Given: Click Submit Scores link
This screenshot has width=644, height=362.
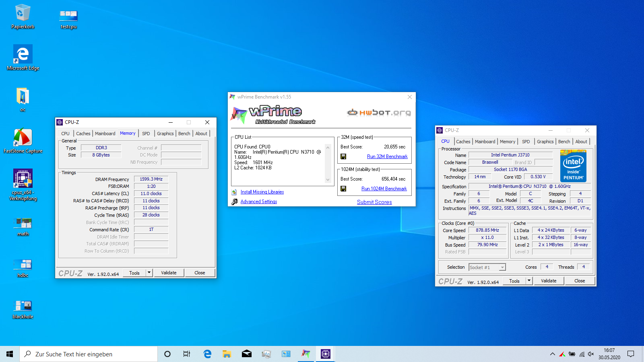Looking at the screenshot, I should (x=374, y=202).
